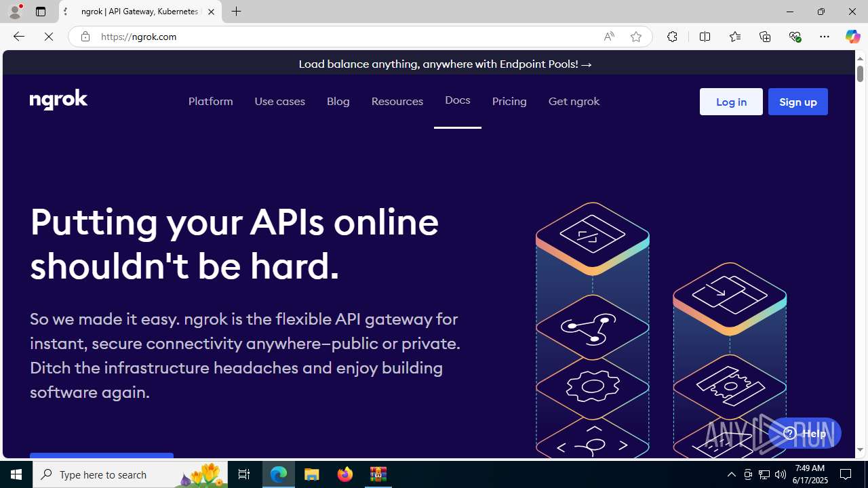Open the browser profile icon
Image resolution: width=868 pixels, height=488 pixels.
tap(14, 12)
